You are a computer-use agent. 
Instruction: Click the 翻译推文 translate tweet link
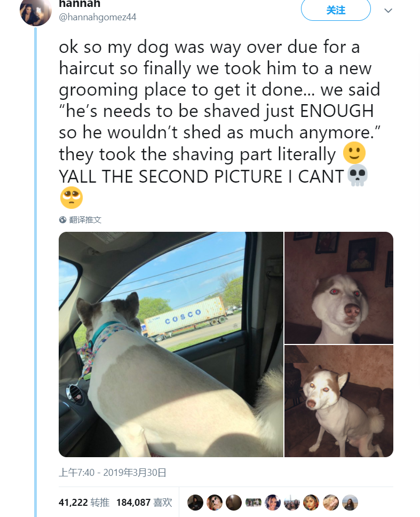pos(85,220)
